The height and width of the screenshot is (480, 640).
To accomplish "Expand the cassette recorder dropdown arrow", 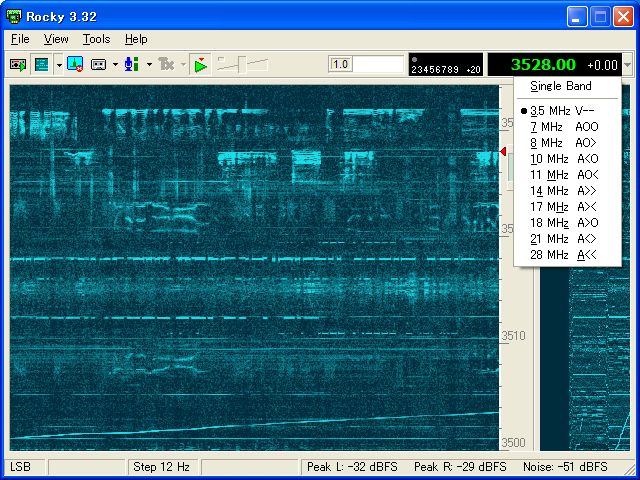I will pos(115,64).
